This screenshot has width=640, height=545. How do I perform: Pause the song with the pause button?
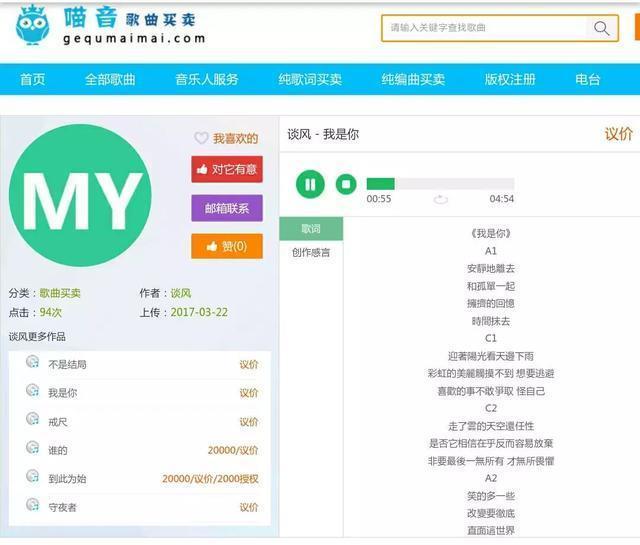tap(310, 185)
